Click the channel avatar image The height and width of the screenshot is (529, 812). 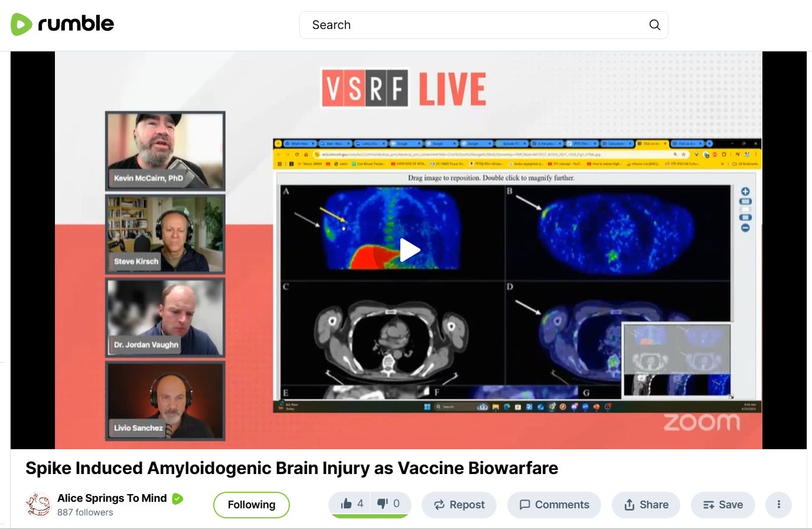pyautogui.click(x=38, y=504)
